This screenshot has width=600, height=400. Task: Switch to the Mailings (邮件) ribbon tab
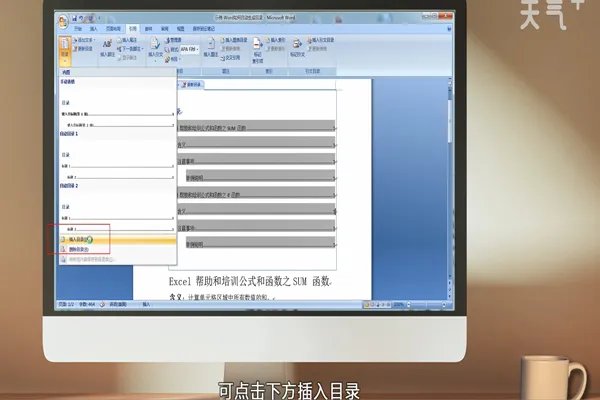click(148, 29)
